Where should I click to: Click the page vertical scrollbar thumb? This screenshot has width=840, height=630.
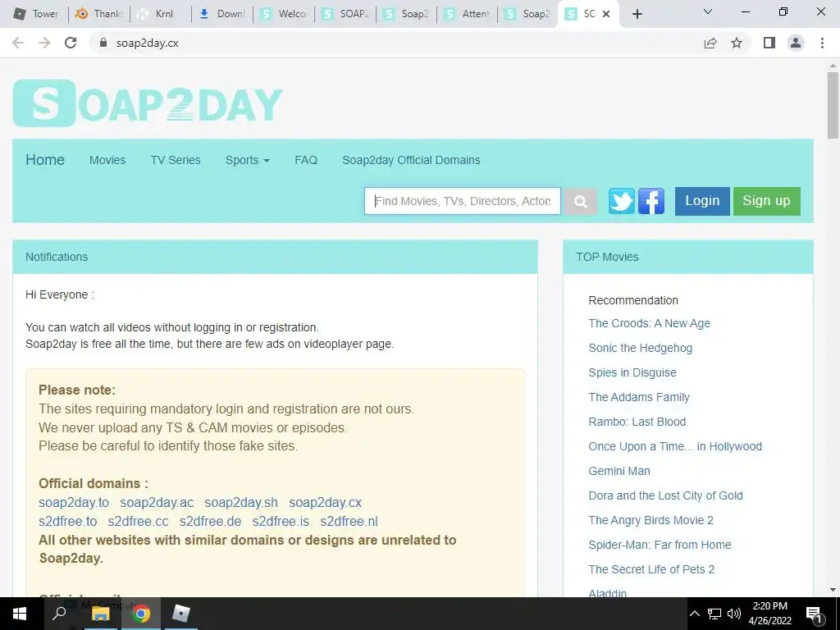[x=833, y=105]
